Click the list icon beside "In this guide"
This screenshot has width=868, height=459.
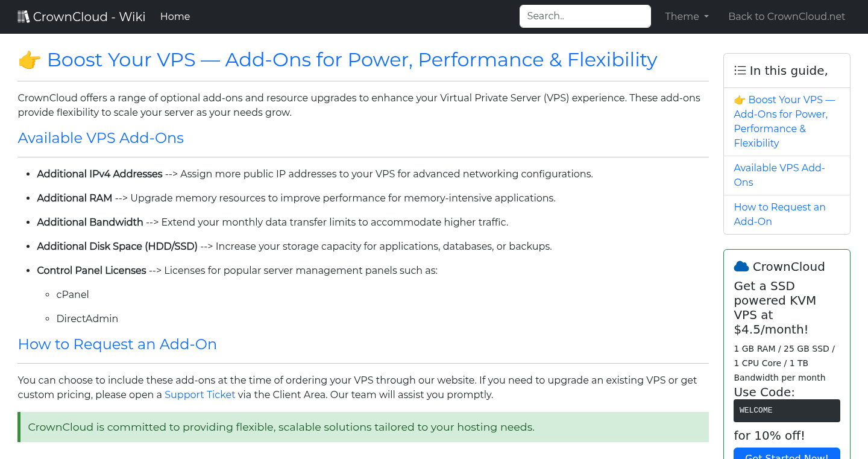click(740, 70)
